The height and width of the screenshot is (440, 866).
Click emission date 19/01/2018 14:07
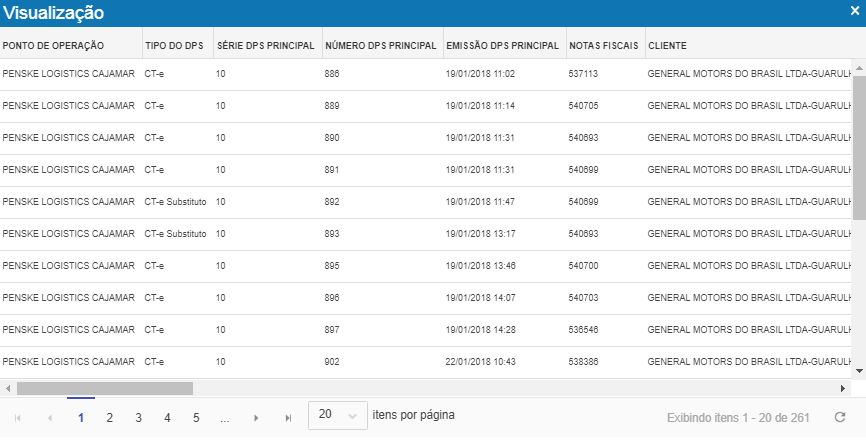coord(480,298)
